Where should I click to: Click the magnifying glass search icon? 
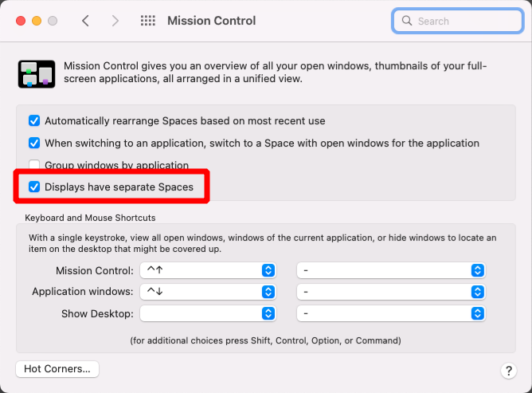[x=407, y=21]
